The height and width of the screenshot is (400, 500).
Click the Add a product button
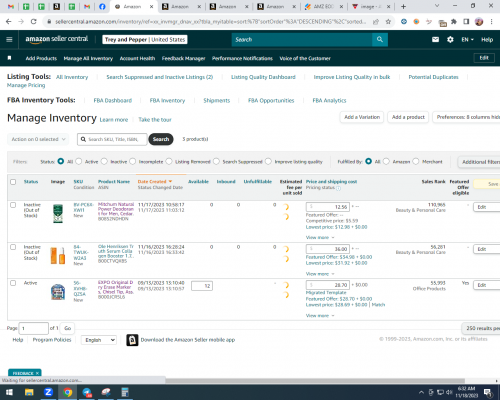(x=408, y=117)
